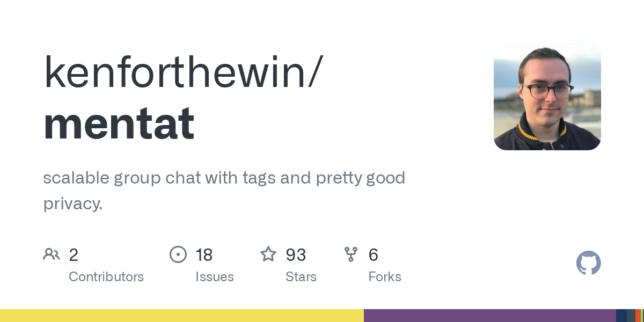Click the owner name "kenforthewin/"
Image resolution: width=644 pixels, height=322 pixels.
pos(184,72)
